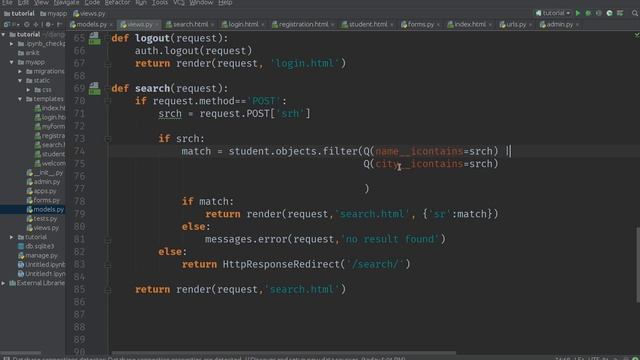Click the views.py breadcrumb in navigation bar
640x360 pixels.
89,13
